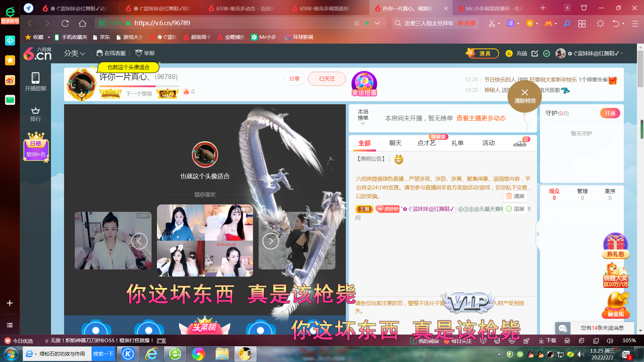Toggle the browser night mode sun icon
644x362 pixels.
(x=600, y=23)
